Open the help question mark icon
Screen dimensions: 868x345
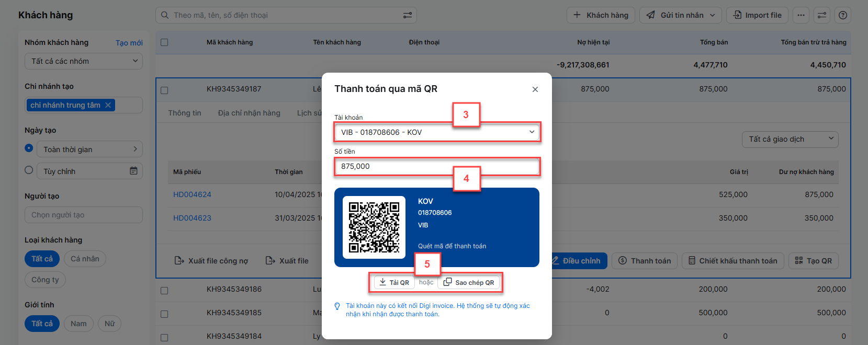pos(843,15)
